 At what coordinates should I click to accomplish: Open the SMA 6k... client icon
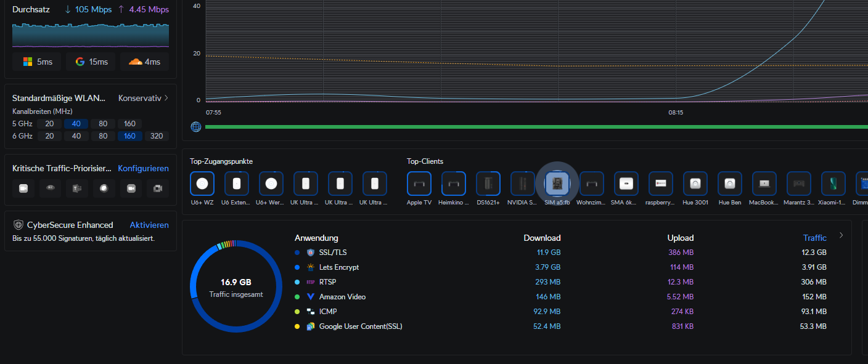click(x=626, y=184)
